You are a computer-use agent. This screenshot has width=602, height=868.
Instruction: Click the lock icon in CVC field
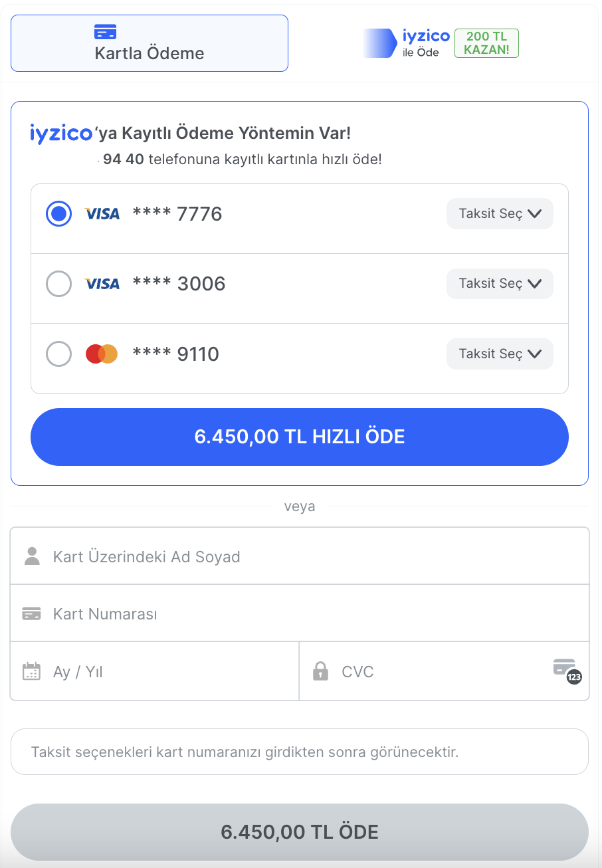click(320, 671)
